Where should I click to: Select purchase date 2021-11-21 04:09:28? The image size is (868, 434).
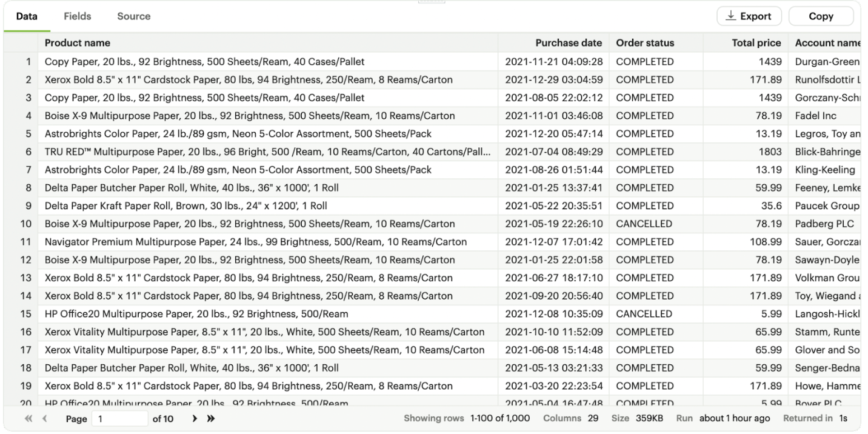tap(553, 61)
